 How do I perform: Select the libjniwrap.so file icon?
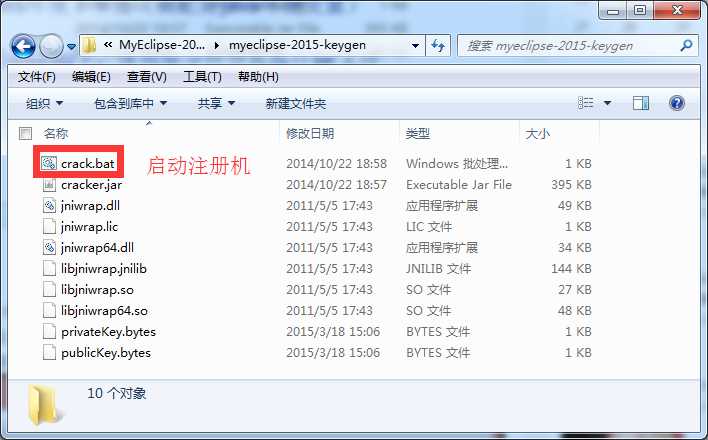[49, 290]
